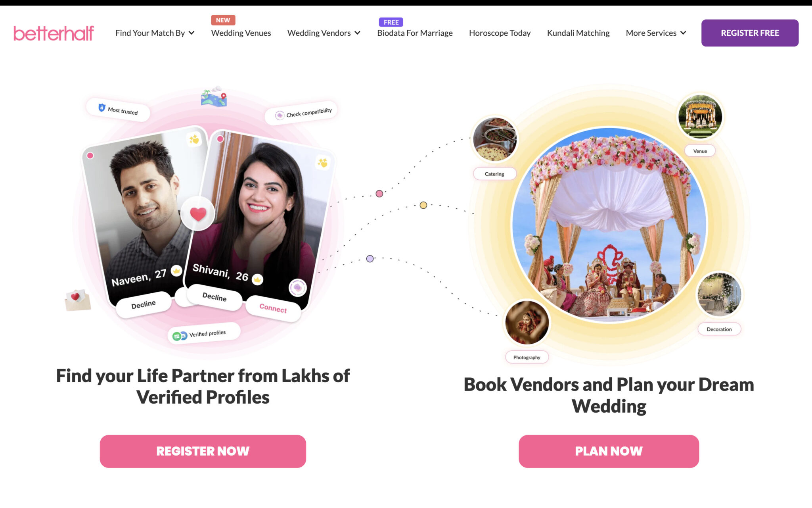The width and height of the screenshot is (812, 508).
Task: Click the map location pin illustration
Action: [214, 96]
